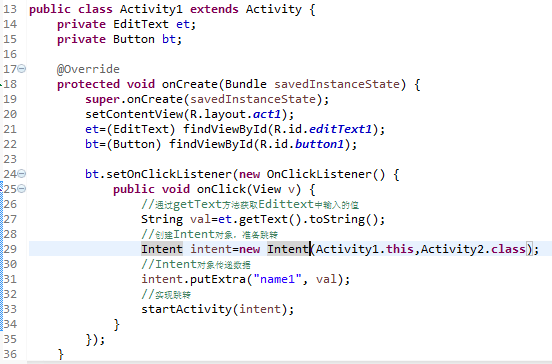Screen dimensions: 552x364
Task: Click the word 'extends' on line 13
Action: (x=214, y=9)
